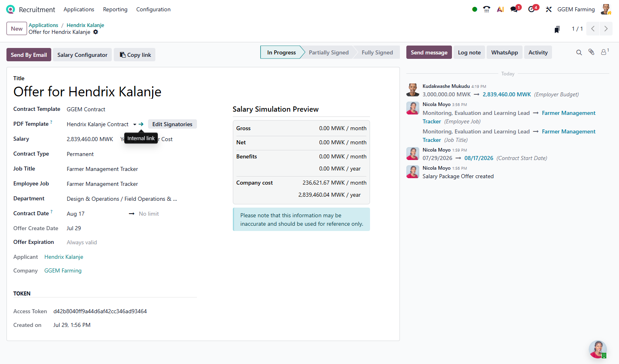Open the Applications breadcrumb link
619x364 pixels.
click(x=43, y=25)
